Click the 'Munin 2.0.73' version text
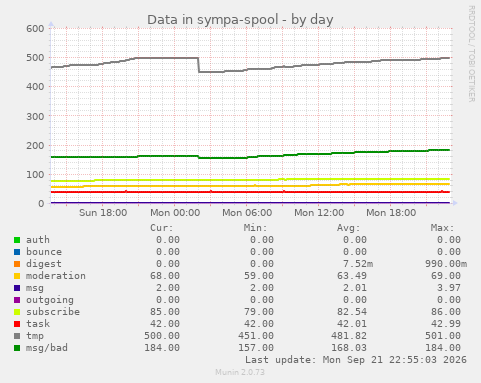481x383 pixels. (x=240, y=372)
